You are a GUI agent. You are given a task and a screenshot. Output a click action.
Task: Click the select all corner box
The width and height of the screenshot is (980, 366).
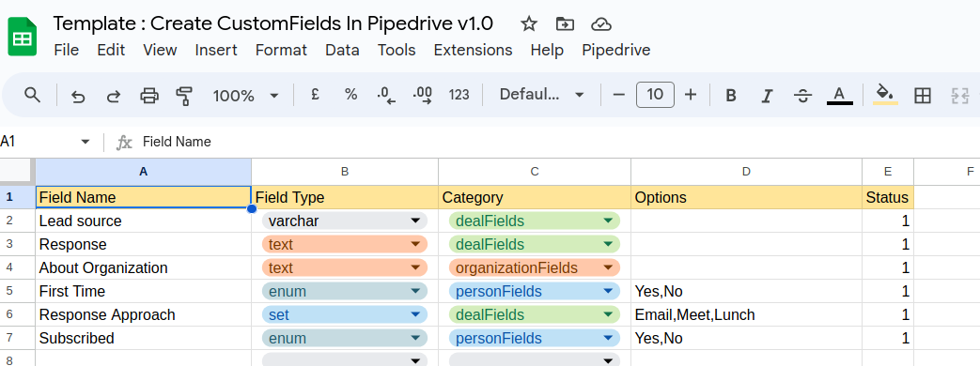[x=18, y=171]
